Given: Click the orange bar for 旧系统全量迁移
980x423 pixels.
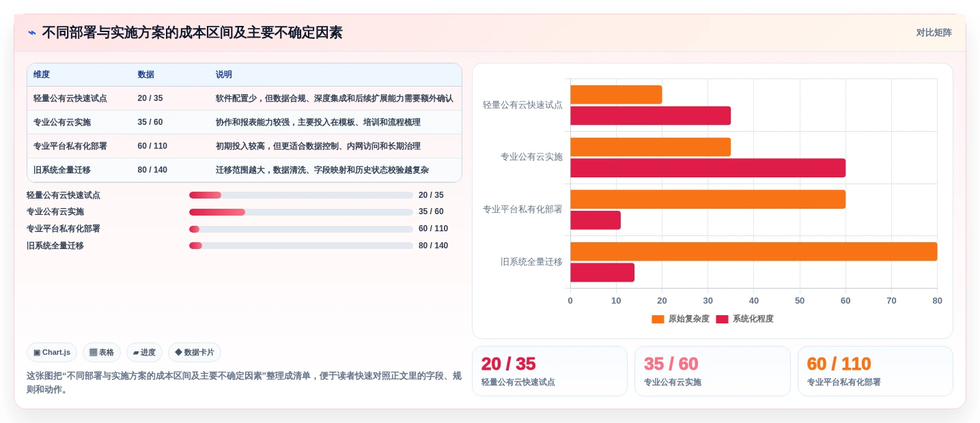Looking at the screenshot, I should [x=753, y=252].
